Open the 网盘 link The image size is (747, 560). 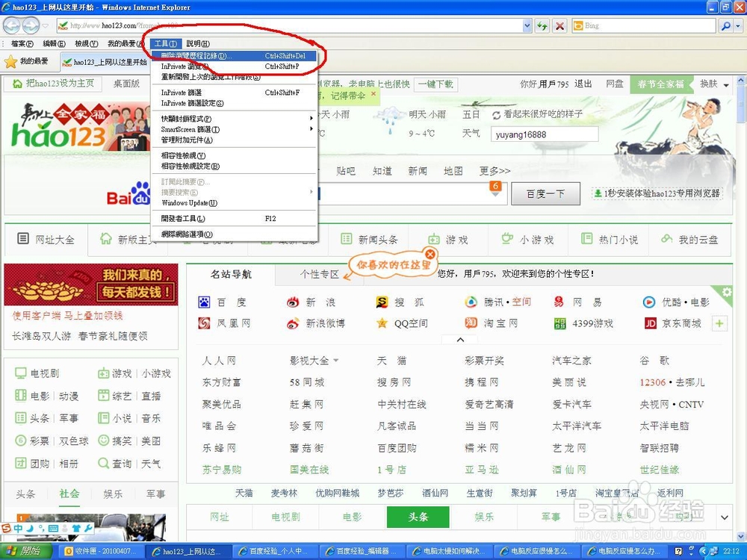[x=615, y=84]
